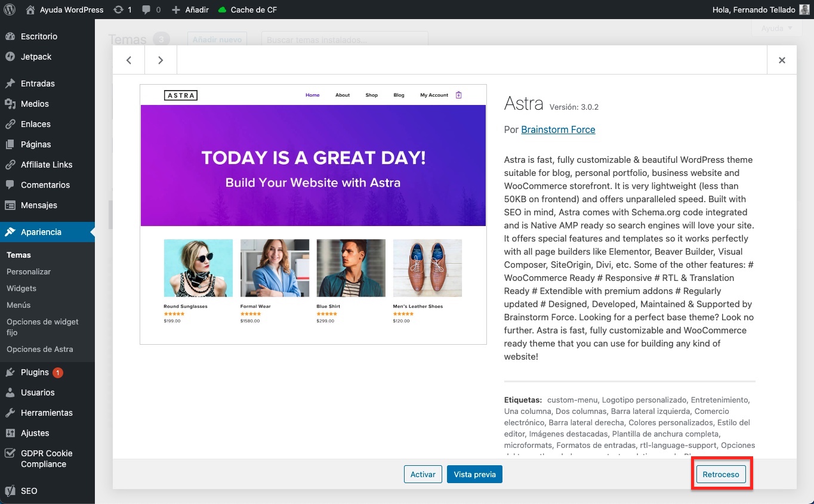Show previous theme with left arrow
Viewport: 814px width, 504px height.
click(x=129, y=60)
